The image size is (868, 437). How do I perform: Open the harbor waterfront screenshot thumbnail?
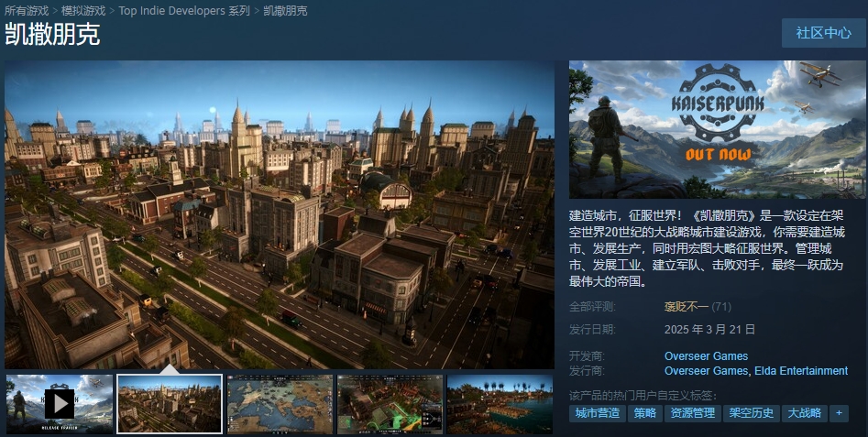[500, 404]
